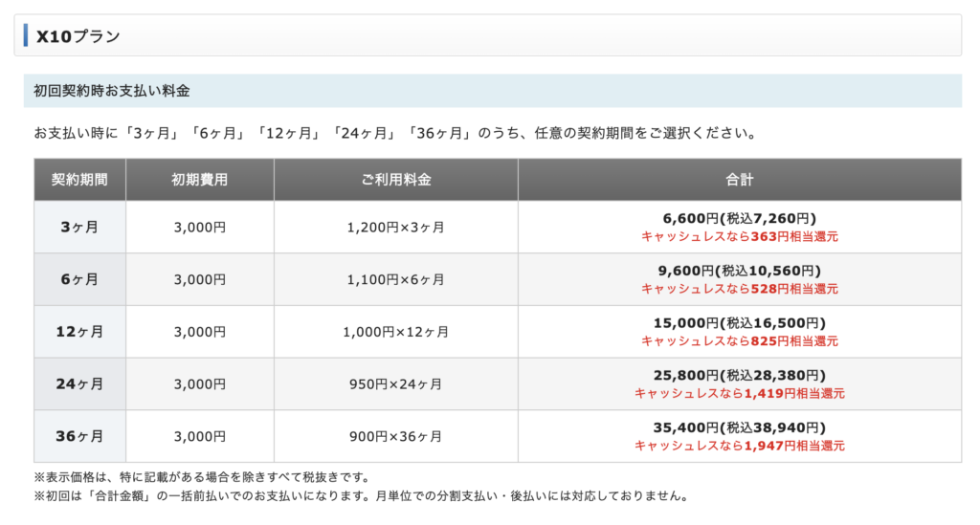Click the 合計 column header
This screenshot has height=525, width=980.
click(740, 180)
